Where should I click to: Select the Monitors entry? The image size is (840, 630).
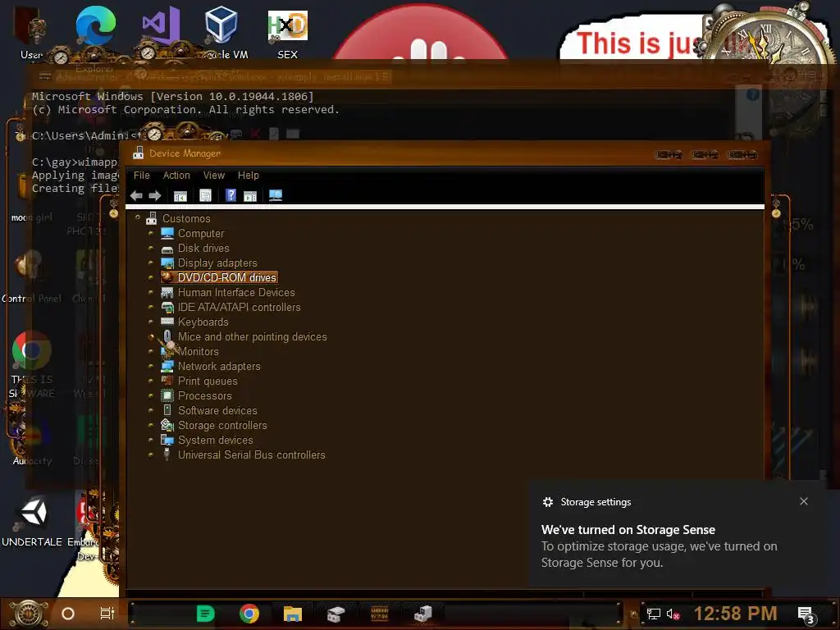199,351
